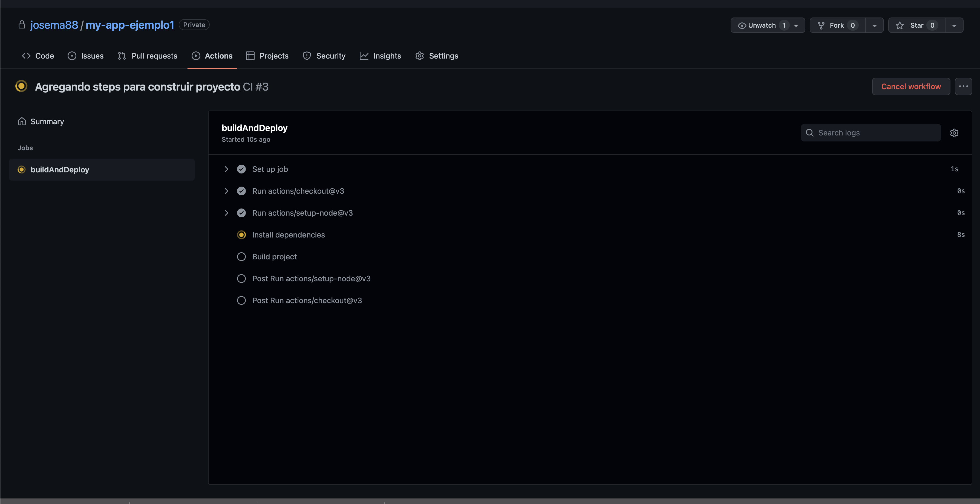This screenshot has width=980, height=504.
Task: Expand the Run actions/checkout@v3 step
Action: click(x=226, y=191)
